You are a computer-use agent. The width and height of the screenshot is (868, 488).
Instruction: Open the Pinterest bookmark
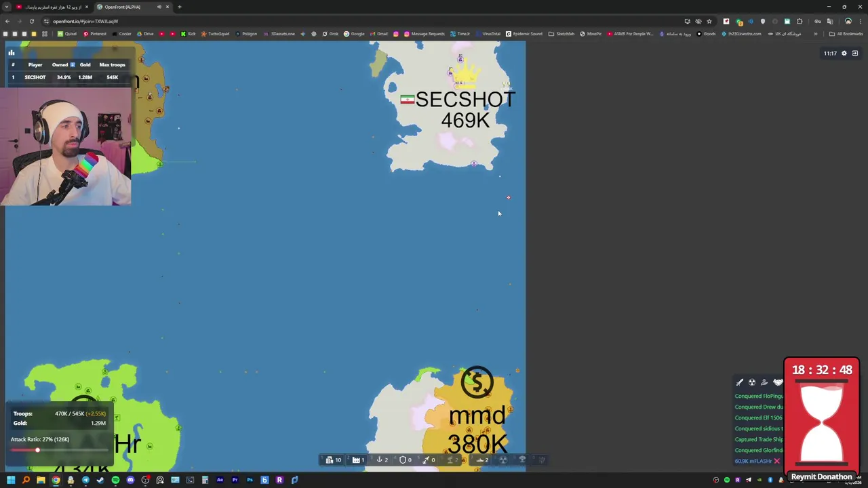[95, 34]
